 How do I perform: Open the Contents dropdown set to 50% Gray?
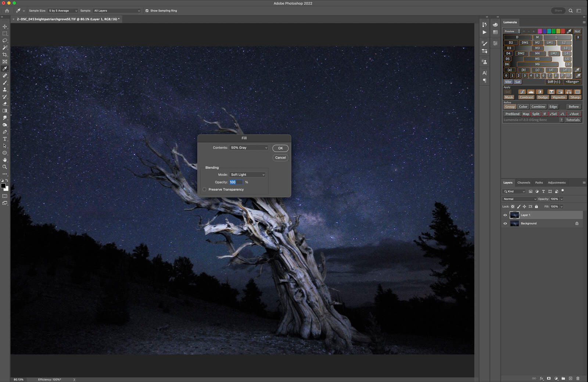(x=249, y=147)
